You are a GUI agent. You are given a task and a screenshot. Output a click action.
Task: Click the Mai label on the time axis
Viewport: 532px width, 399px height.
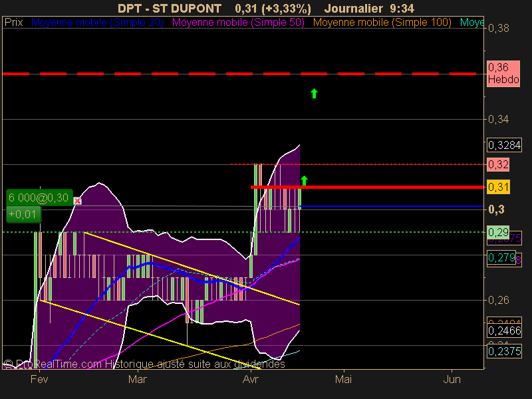coord(343,379)
